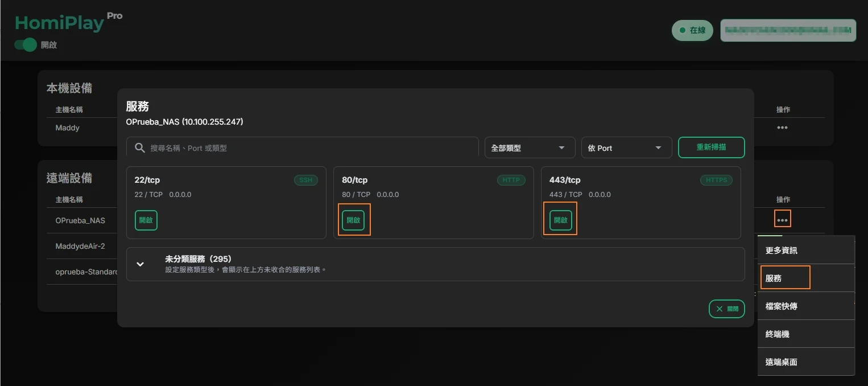Click the HomiPlay Pro logo

68,22
